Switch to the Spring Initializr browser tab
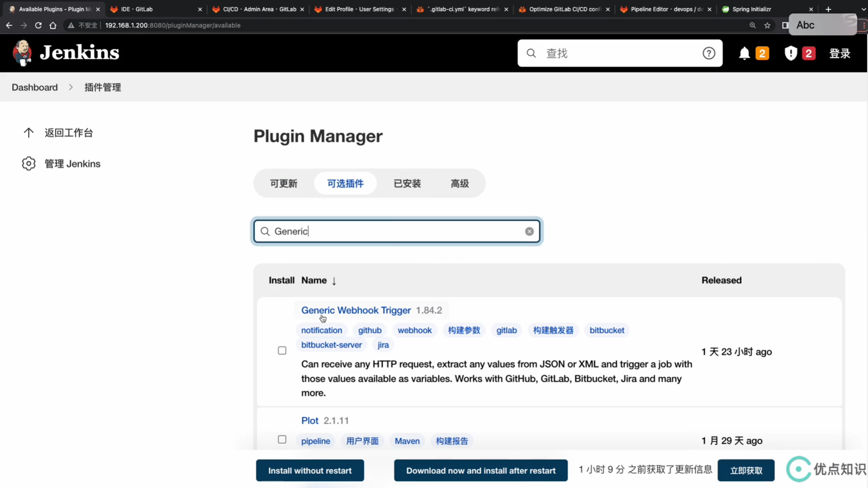The image size is (868, 488). click(x=767, y=9)
